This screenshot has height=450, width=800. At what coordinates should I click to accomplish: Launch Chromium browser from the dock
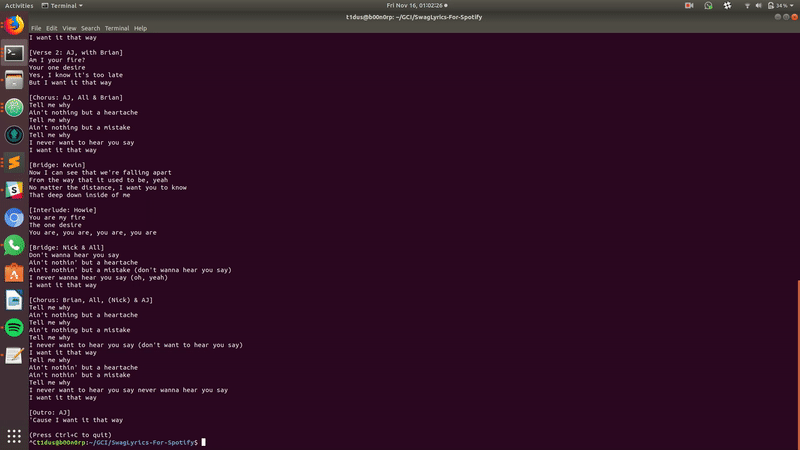[x=14, y=218]
